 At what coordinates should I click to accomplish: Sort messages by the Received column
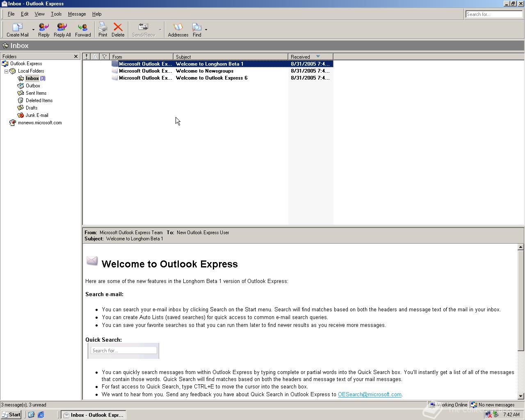310,57
